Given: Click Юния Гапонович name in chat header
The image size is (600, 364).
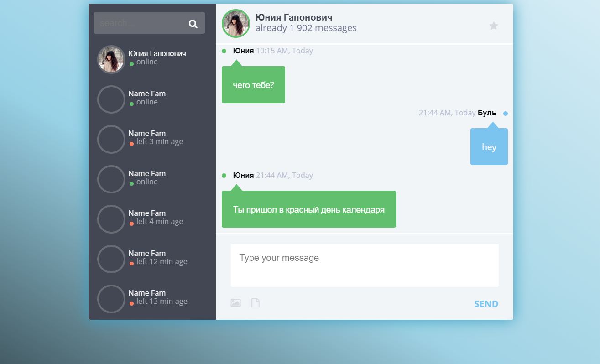Looking at the screenshot, I should 294,17.
